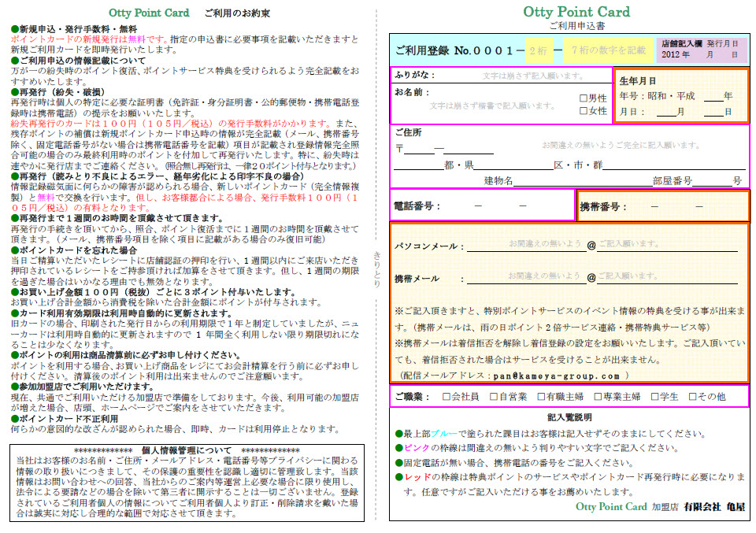
Task: Check the 男性 gender checkbox
Action: (x=584, y=98)
